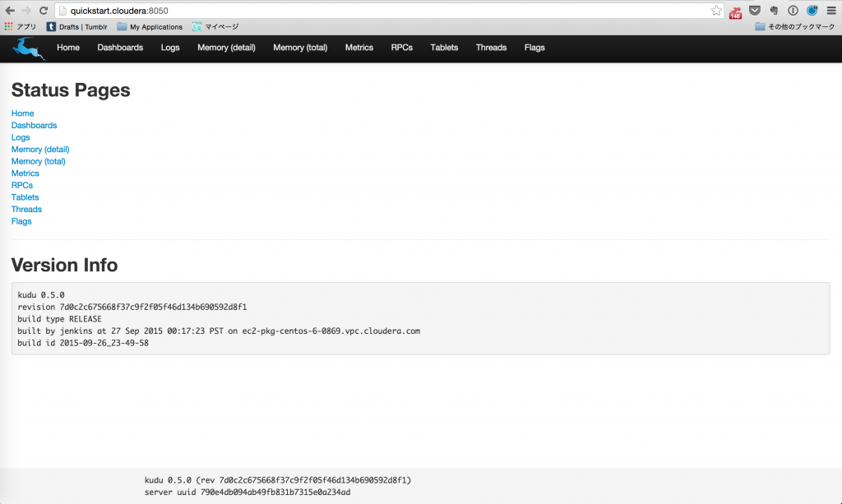Screen dimensions: 842x504
Task: Open the Metrics link under Status Pages
Action: [25, 173]
